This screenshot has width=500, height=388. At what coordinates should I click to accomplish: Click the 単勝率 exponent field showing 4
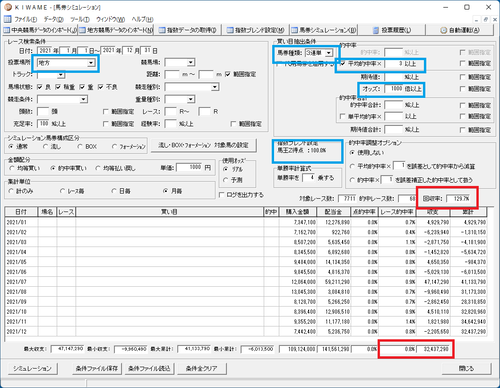[x=309, y=177]
